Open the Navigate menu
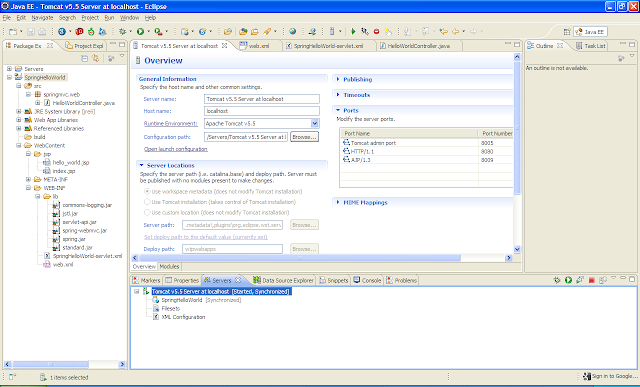This screenshot has width=640, height=387. tap(42, 18)
